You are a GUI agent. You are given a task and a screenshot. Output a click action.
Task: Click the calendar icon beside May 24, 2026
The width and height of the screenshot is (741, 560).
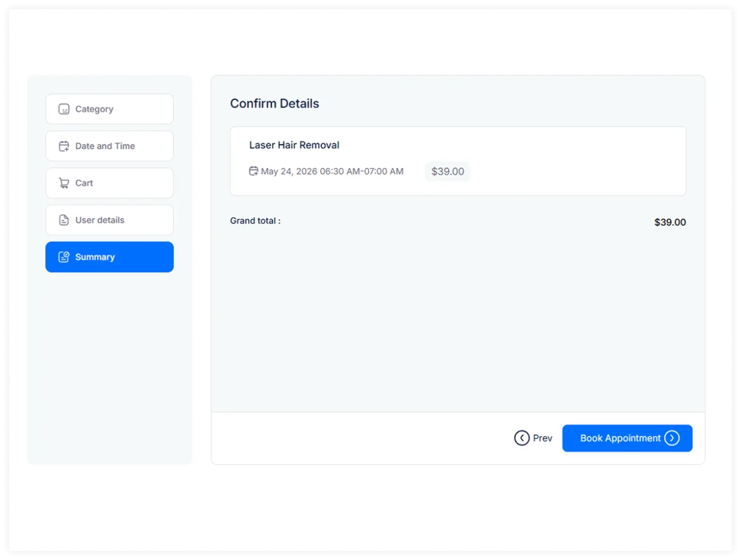pos(253,171)
